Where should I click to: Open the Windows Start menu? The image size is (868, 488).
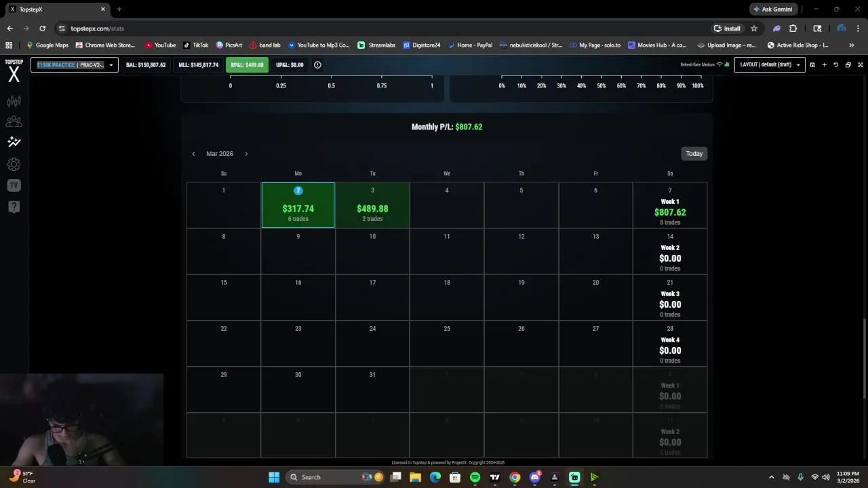coord(274,477)
